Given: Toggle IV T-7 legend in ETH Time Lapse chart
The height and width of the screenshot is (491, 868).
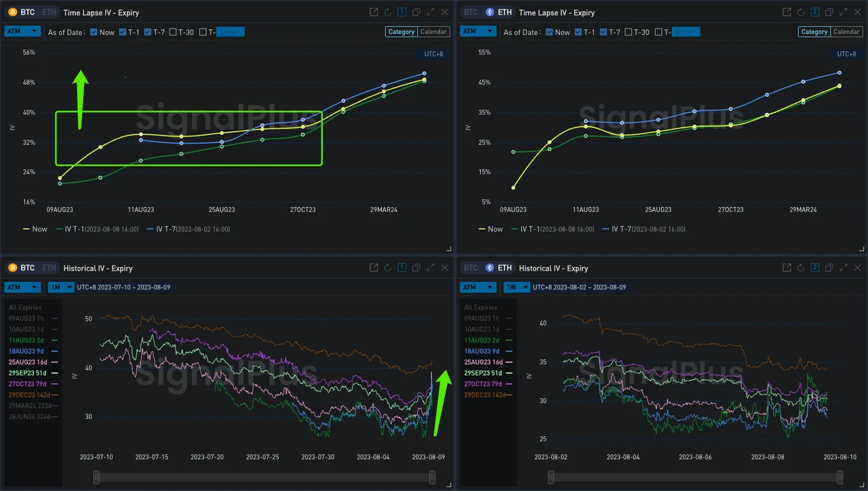Looking at the screenshot, I should coord(643,229).
